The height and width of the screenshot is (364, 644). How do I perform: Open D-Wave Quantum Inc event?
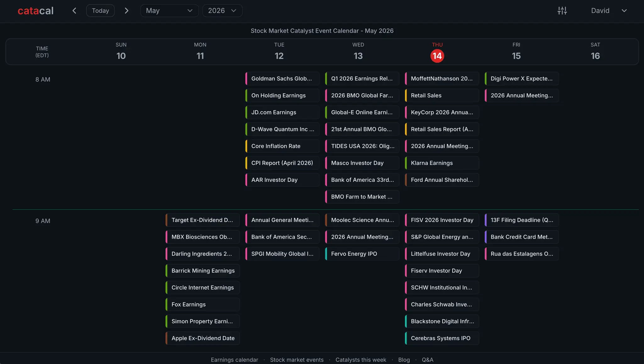click(282, 129)
